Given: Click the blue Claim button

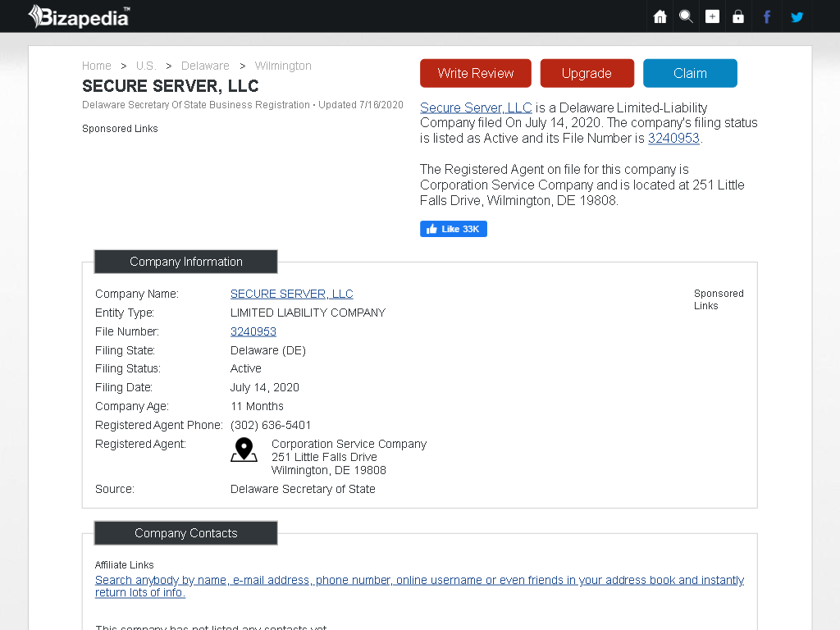Looking at the screenshot, I should [690, 73].
